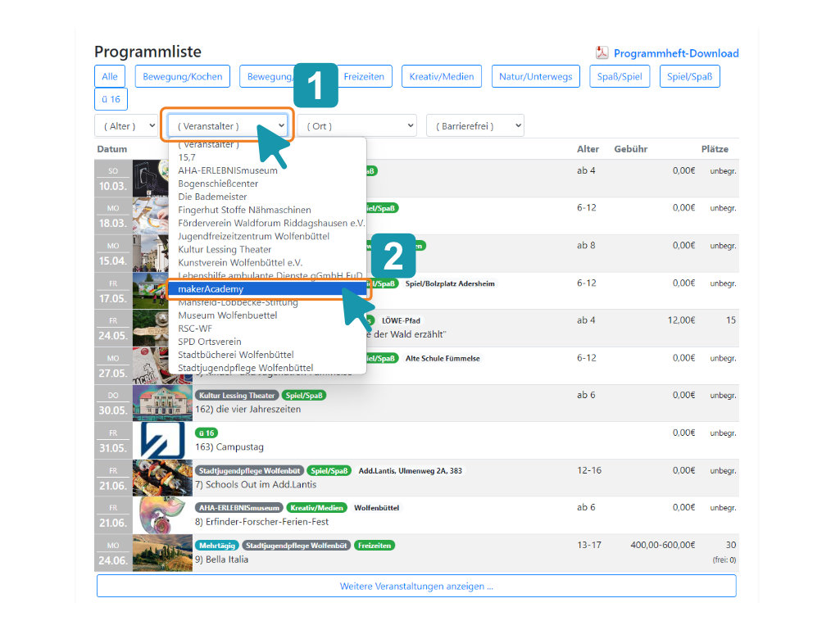The image size is (840, 630).
Task: Open the Ort filter dropdown
Action: [x=357, y=126]
